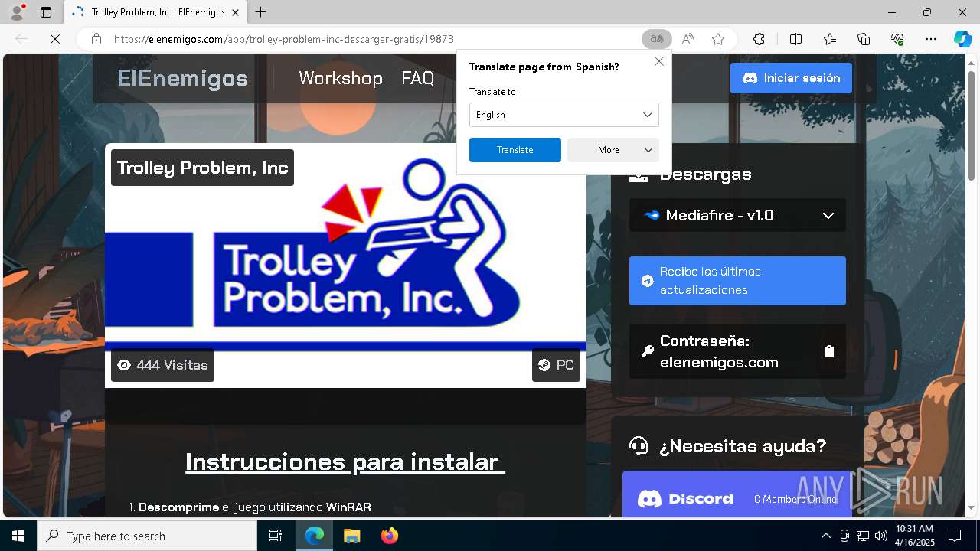Open a new browser tab

(261, 12)
